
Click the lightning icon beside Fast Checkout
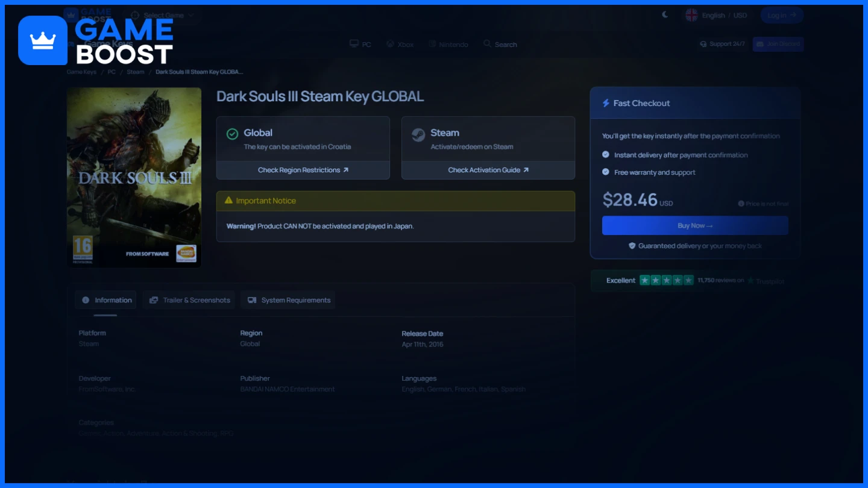[606, 103]
